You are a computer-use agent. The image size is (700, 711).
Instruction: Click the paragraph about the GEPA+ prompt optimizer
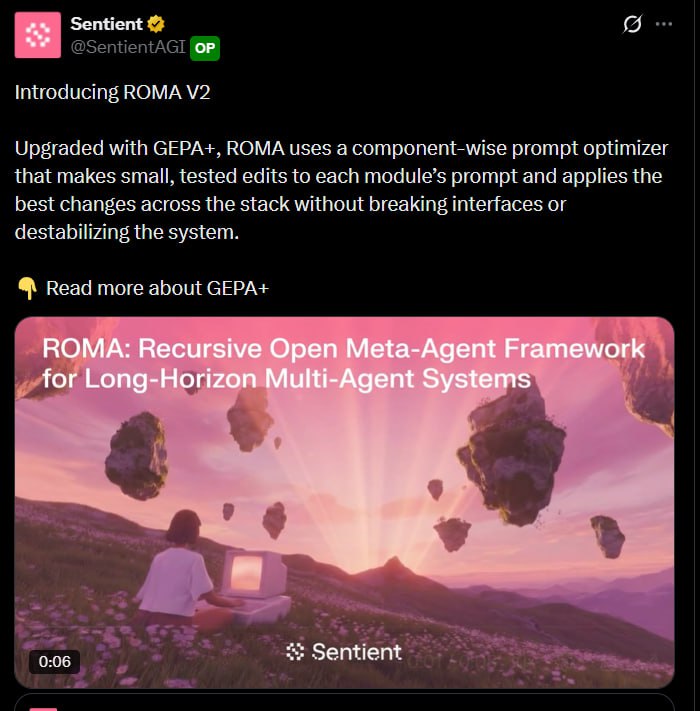341,190
